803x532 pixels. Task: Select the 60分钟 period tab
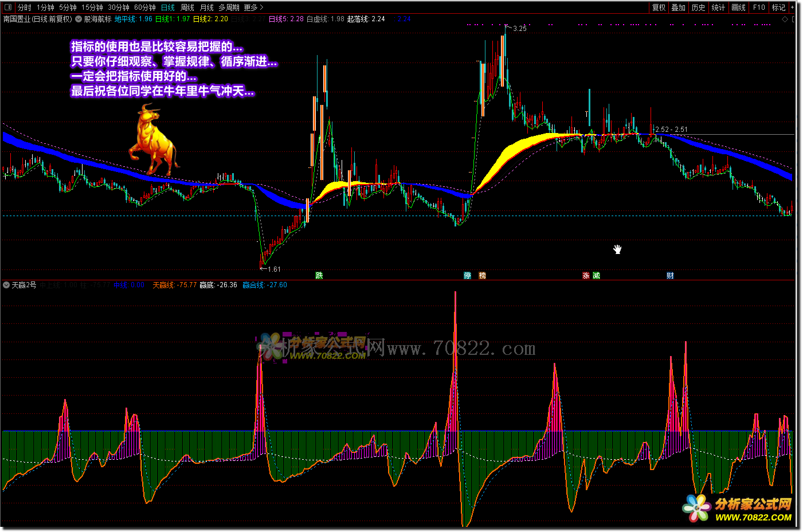coord(145,7)
